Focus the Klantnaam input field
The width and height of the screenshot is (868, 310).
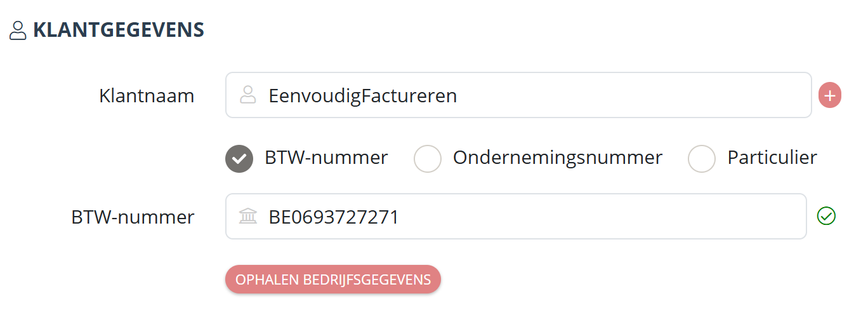pyautogui.click(x=518, y=95)
